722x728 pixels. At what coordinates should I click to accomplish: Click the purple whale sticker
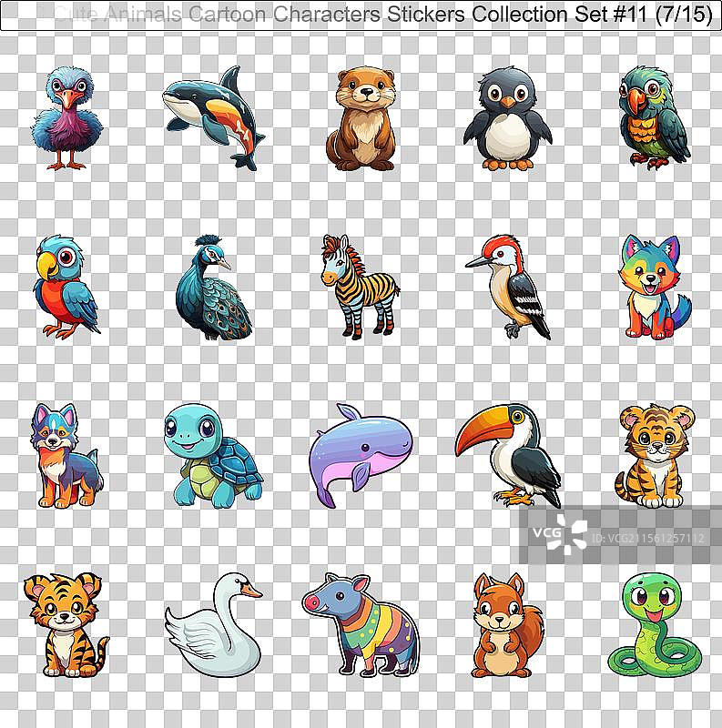pos(361,453)
